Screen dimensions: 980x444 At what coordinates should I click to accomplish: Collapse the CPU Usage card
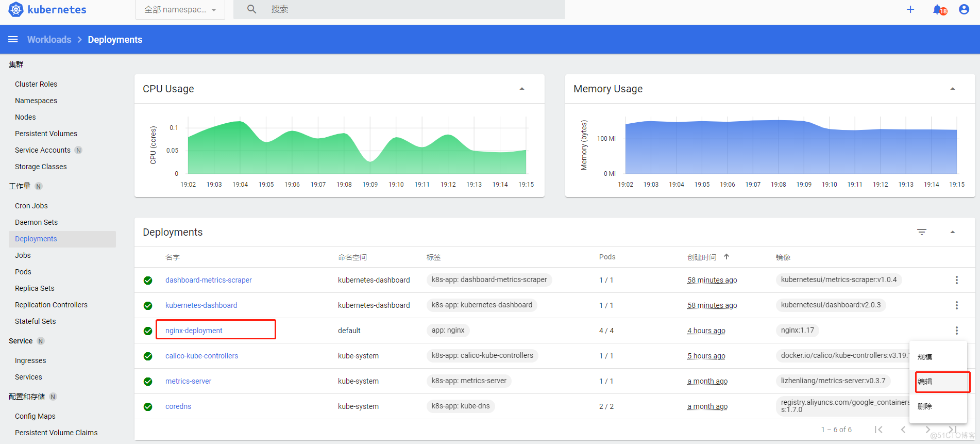click(x=522, y=89)
